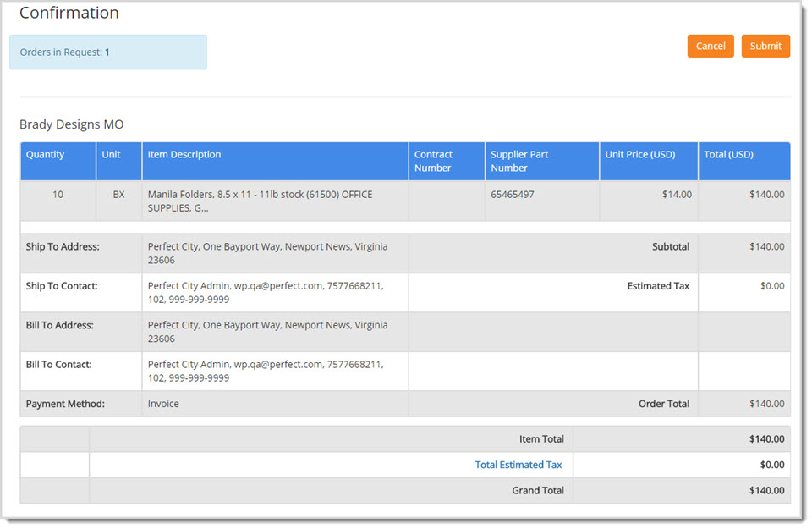812x529 pixels.
Task: Click the Item Total label
Action: pyautogui.click(x=541, y=439)
